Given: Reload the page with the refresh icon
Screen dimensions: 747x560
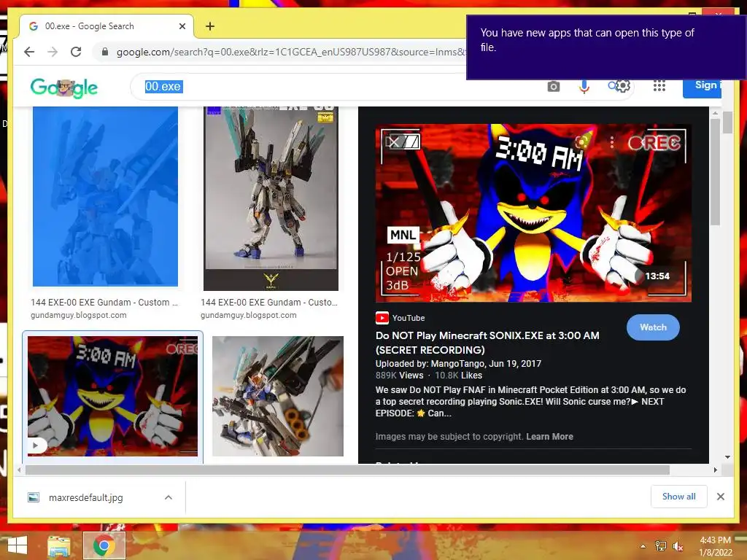Looking at the screenshot, I should point(76,52).
